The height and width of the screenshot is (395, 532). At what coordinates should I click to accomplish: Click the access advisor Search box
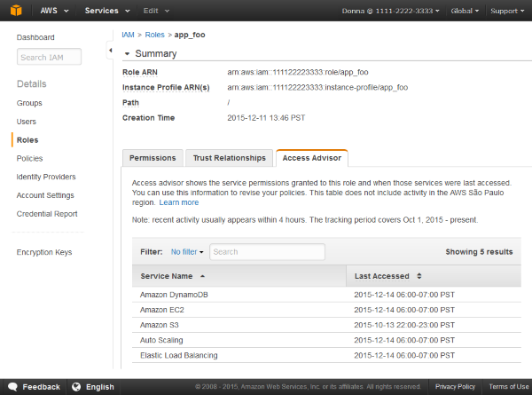pyautogui.click(x=268, y=252)
